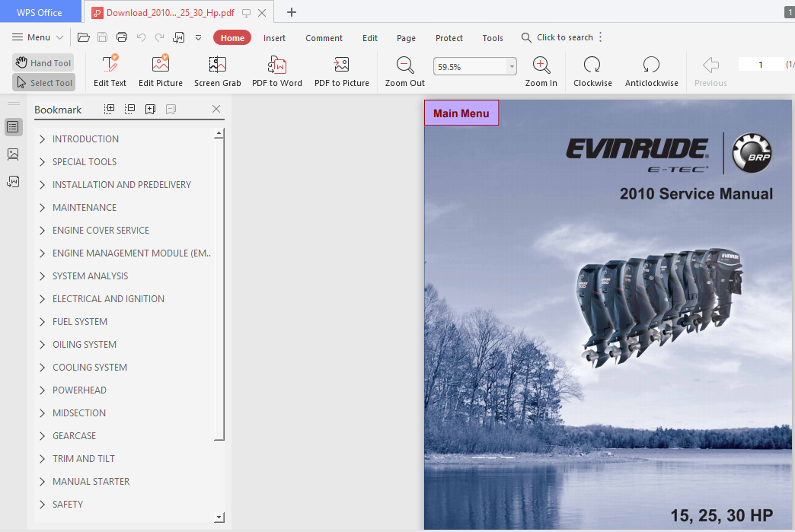The image size is (795, 532).
Task: Click the 'Click to search' box
Action: (557, 37)
